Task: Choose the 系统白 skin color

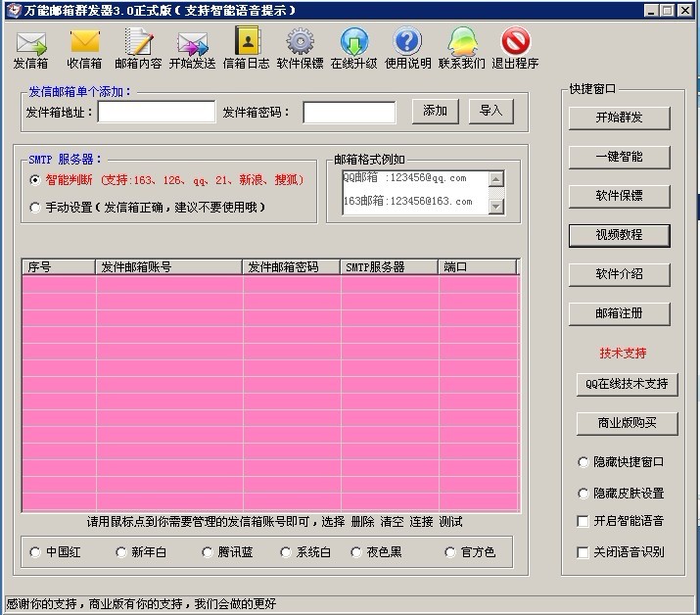Action: pos(286,552)
